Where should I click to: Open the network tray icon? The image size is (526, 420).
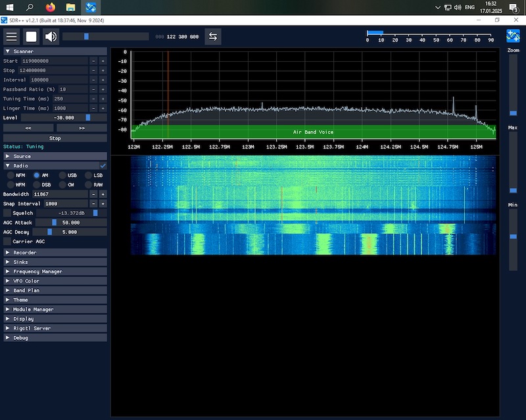tap(448, 7)
